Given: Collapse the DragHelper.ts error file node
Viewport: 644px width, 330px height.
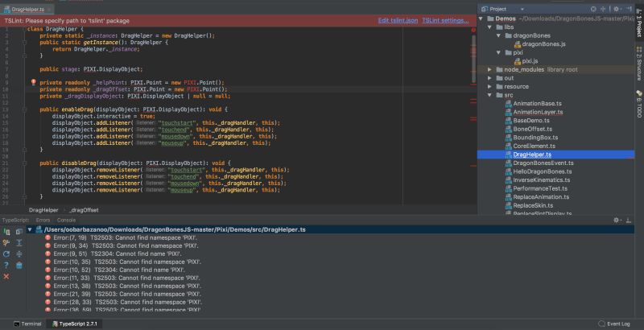Looking at the screenshot, I should [x=30, y=230].
